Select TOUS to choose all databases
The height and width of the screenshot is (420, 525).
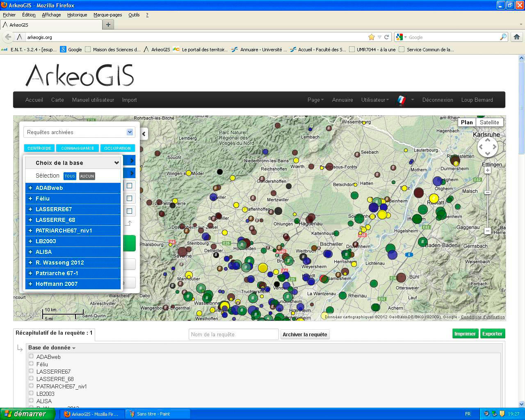pos(70,176)
